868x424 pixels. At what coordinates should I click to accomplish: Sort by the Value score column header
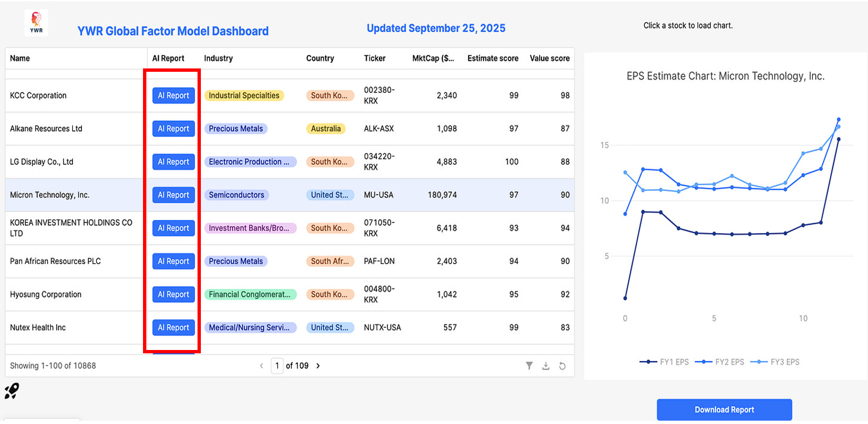(x=550, y=58)
